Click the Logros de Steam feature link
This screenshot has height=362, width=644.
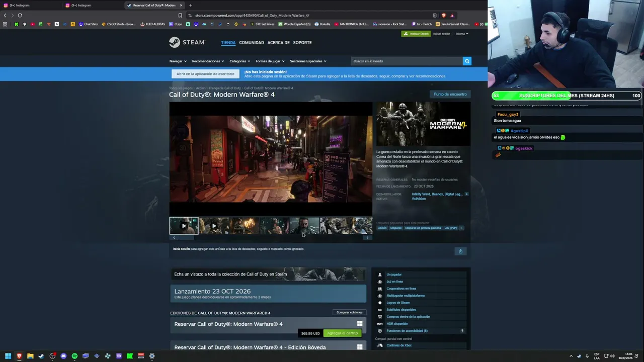tap(398, 303)
